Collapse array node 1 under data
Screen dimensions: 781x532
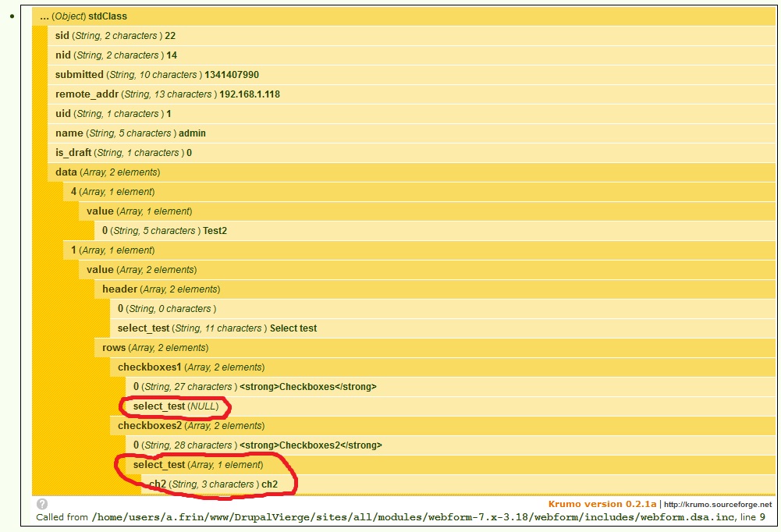click(x=420, y=250)
